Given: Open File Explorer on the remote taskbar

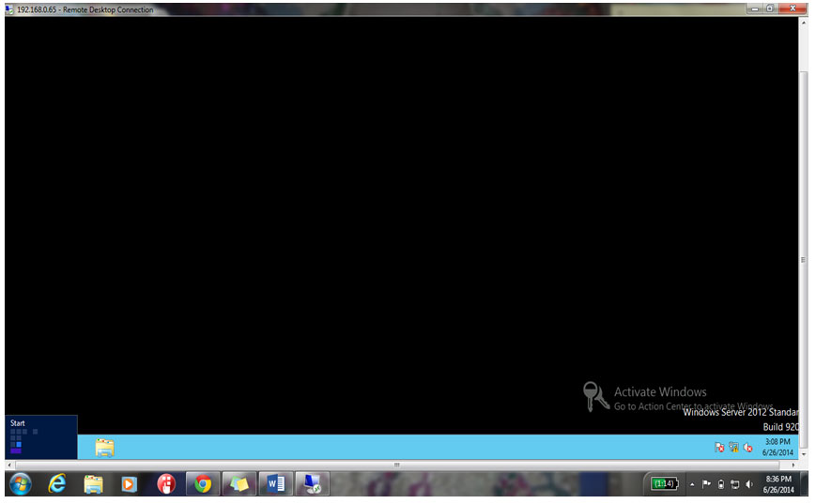Looking at the screenshot, I should point(104,448).
